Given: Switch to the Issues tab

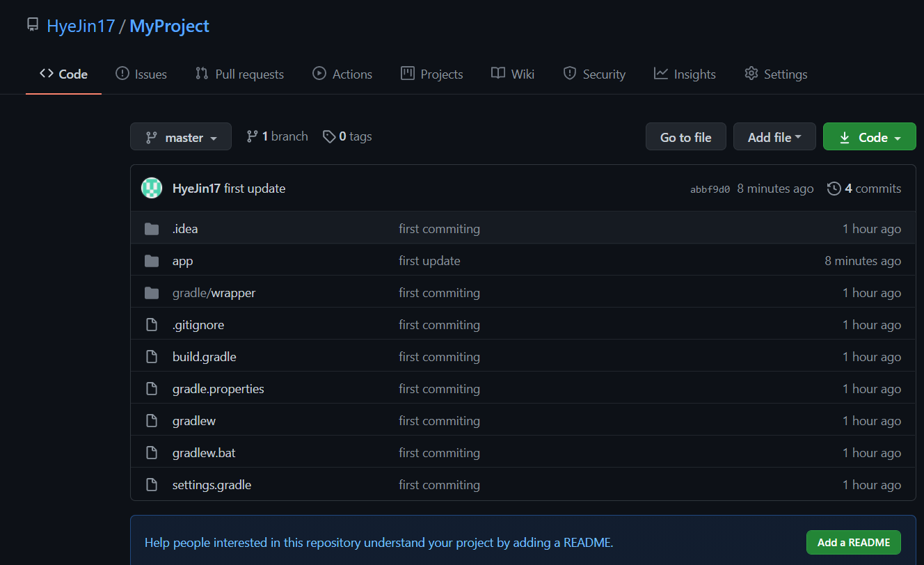Looking at the screenshot, I should click(141, 74).
